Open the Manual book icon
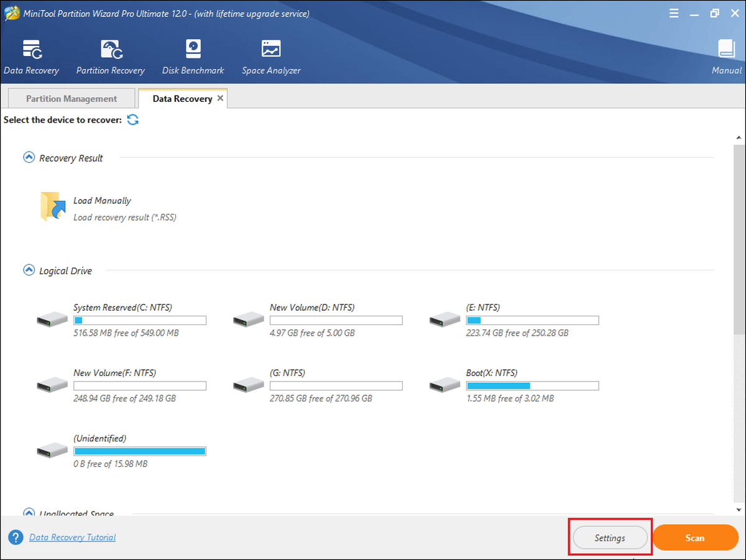 point(726,49)
